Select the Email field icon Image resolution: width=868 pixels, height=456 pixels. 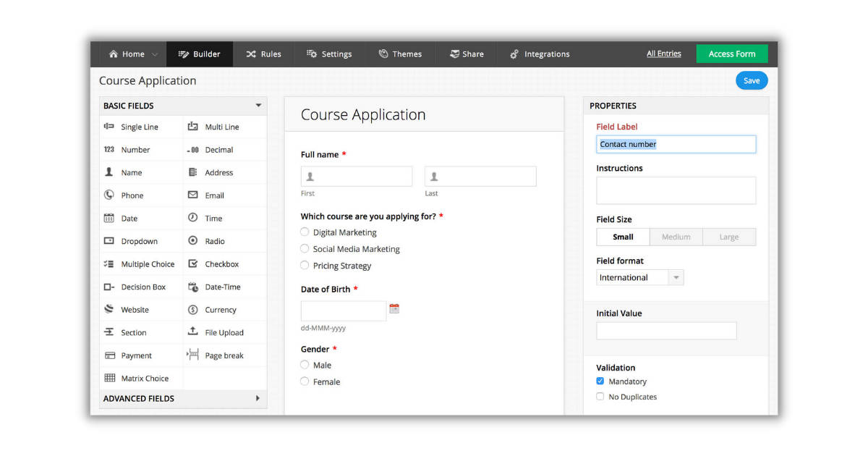tap(193, 195)
